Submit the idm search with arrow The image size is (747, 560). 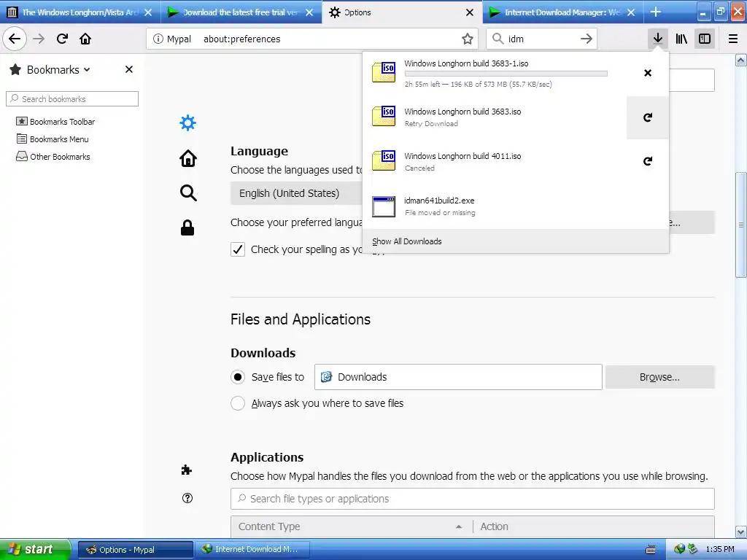click(x=587, y=39)
